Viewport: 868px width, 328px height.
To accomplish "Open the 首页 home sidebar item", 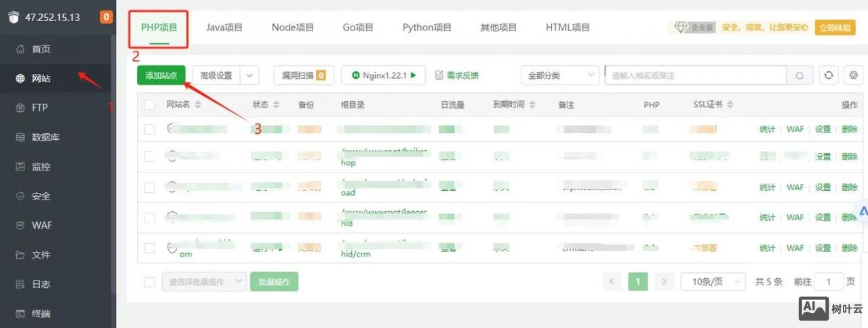I will coord(41,49).
